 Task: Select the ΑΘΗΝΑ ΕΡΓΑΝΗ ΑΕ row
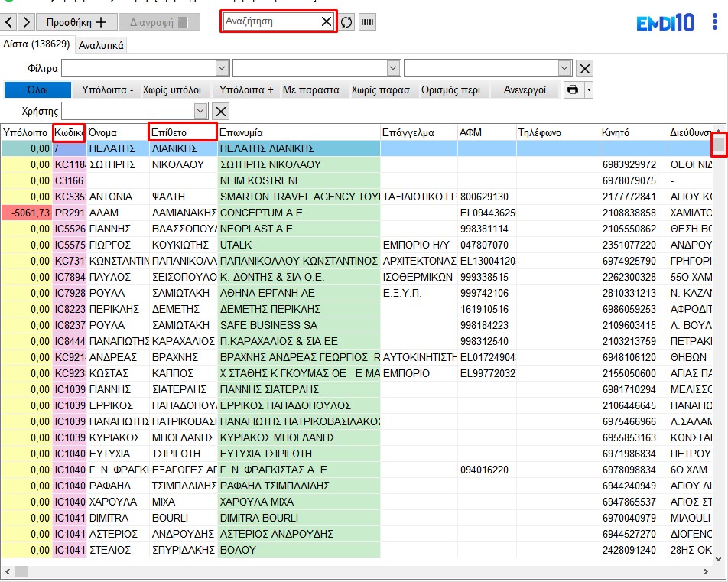pyautogui.click(x=356, y=293)
